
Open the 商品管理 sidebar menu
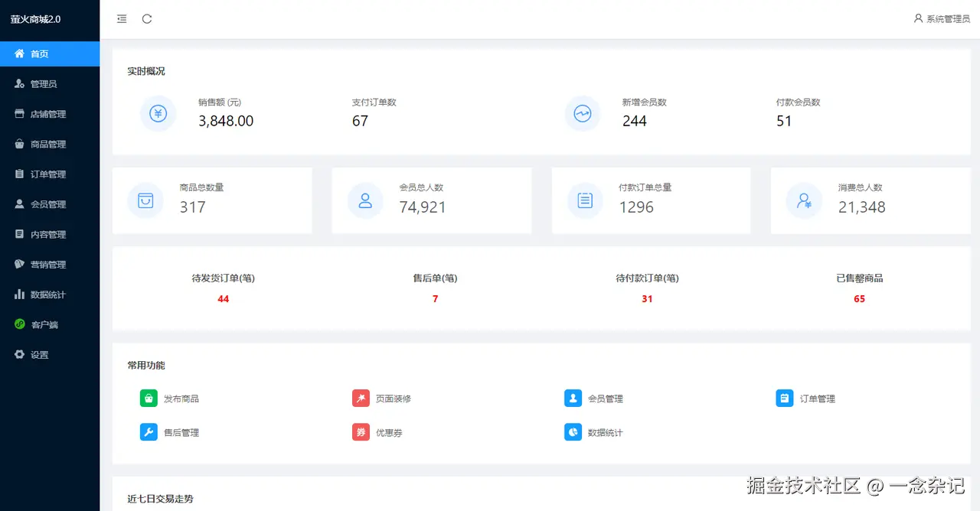(50, 144)
